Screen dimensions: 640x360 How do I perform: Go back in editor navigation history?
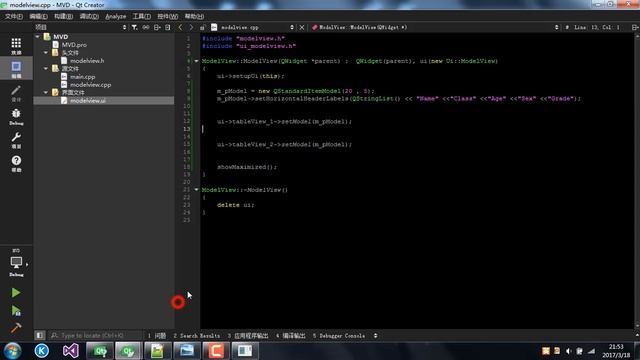click(180, 27)
